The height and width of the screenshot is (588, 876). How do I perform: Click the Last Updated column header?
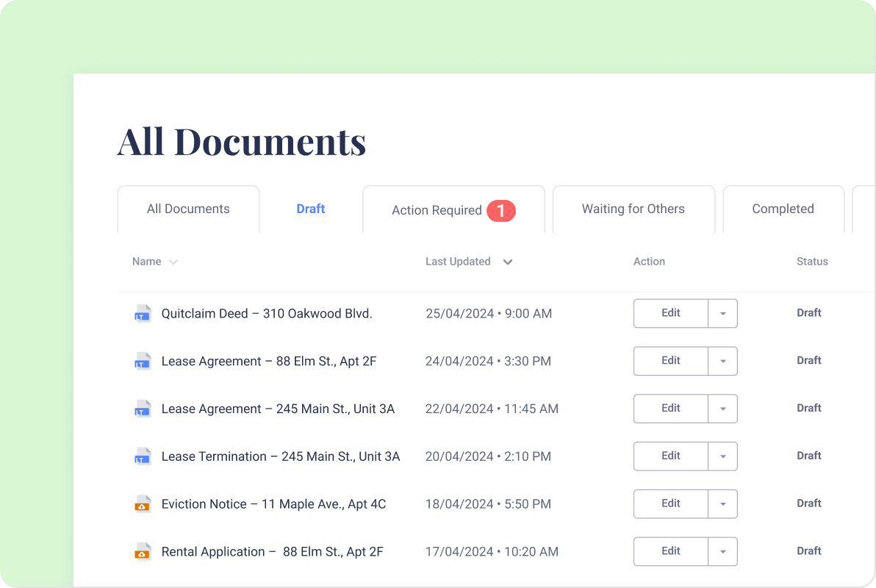(x=458, y=262)
